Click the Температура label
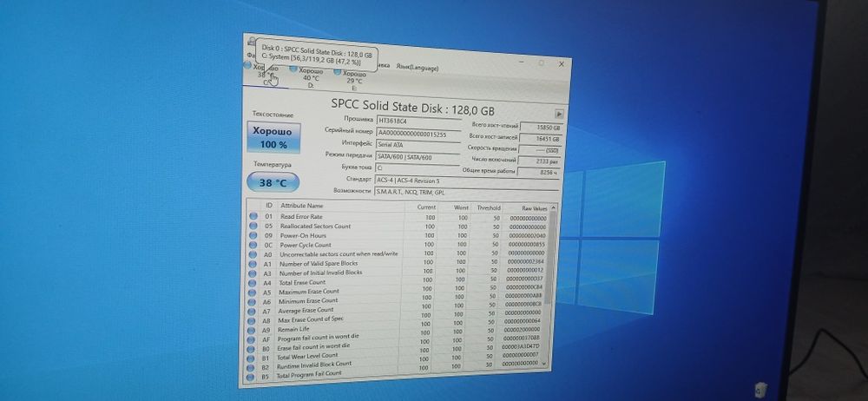This screenshot has height=401, width=868. pos(273,164)
